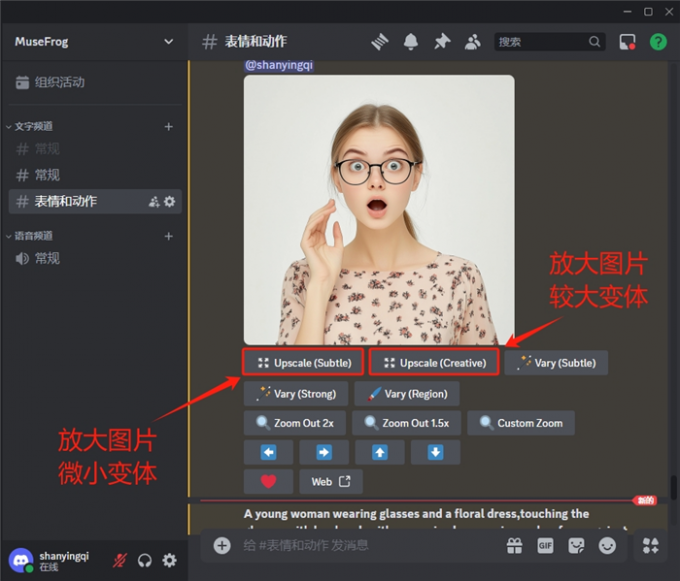Open the GIF picker
The image size is (680, 581).
click(545, 545)
